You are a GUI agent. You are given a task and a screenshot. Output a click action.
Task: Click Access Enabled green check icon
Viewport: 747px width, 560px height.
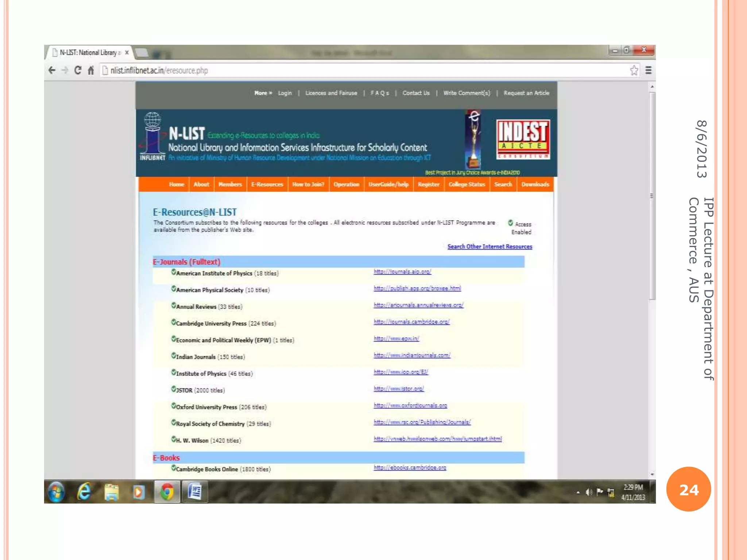tap(510, 223)
